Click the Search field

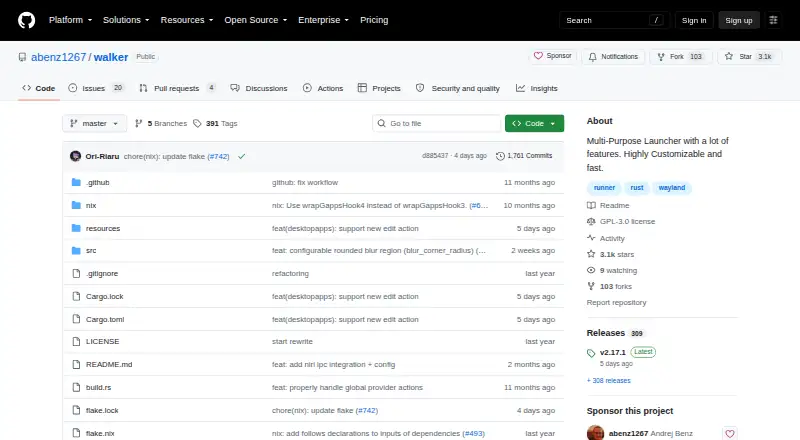[614, 20]
